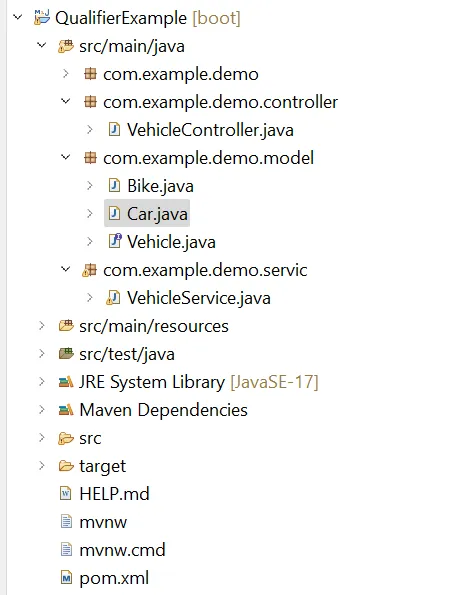Screen dimensions: 472x595
Task: Expand the Maven Dependencies node
Action: pyautogui.click(x=41, y=409)
